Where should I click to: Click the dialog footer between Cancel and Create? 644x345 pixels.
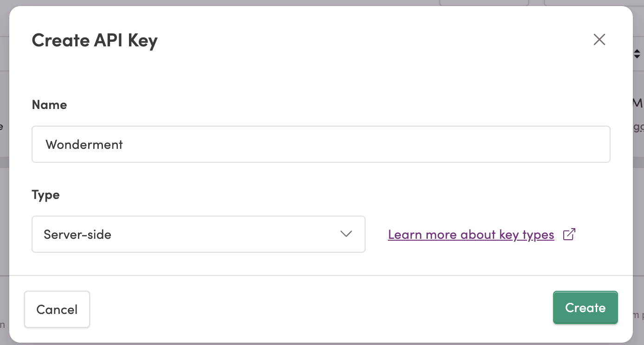pos(320,309)
